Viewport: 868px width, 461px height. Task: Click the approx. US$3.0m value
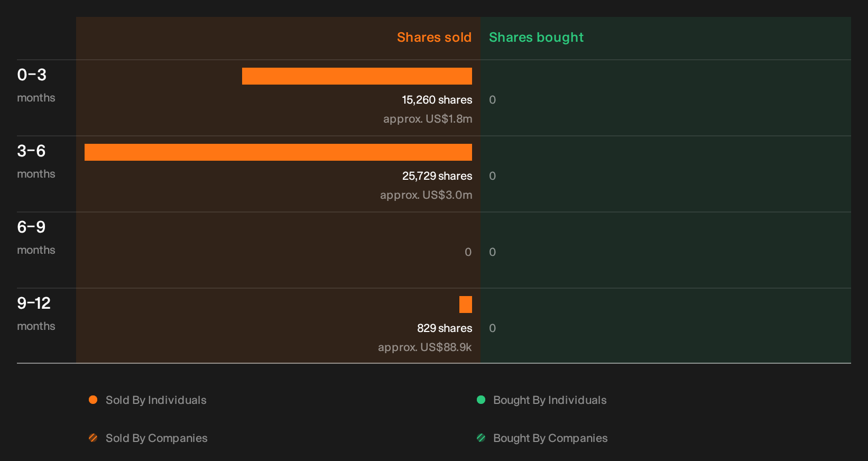(426, 195)
